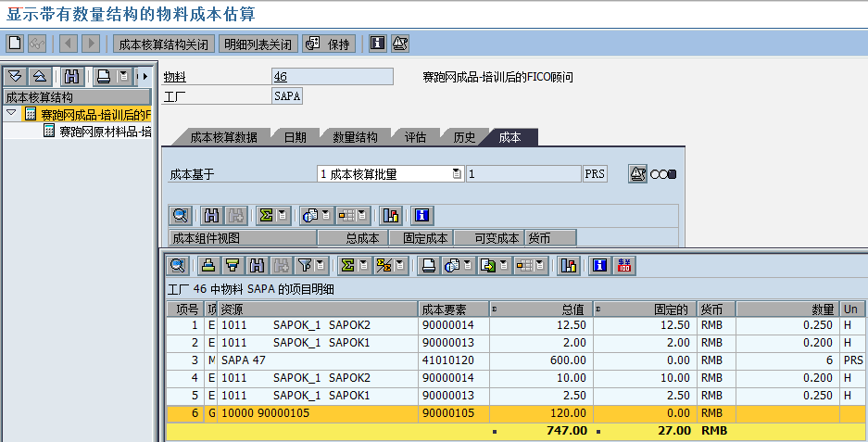Sort ascending in itemization toolbar

click(208, 266)
